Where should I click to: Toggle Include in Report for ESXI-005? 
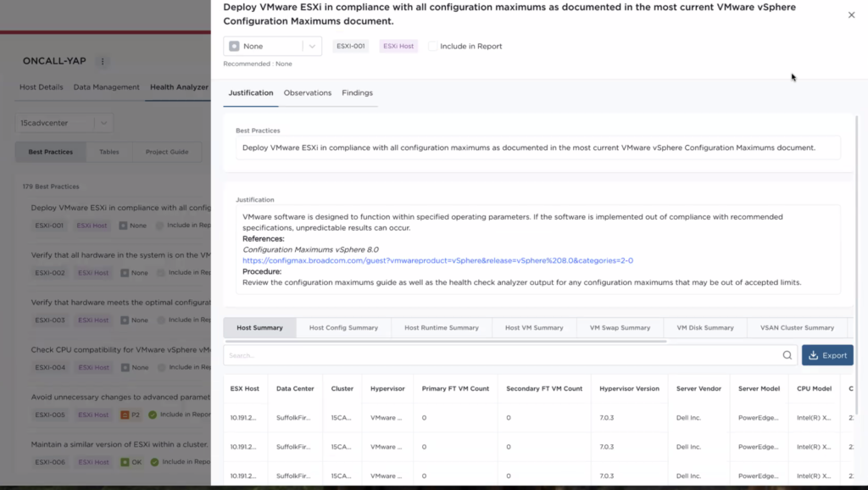pyautogui.click(x=153, y=415)
